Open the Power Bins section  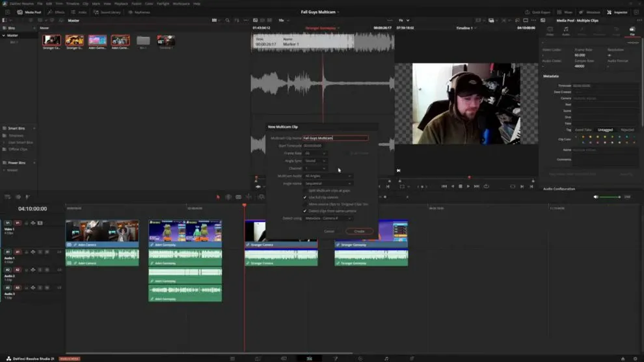[x=18, y=163]
